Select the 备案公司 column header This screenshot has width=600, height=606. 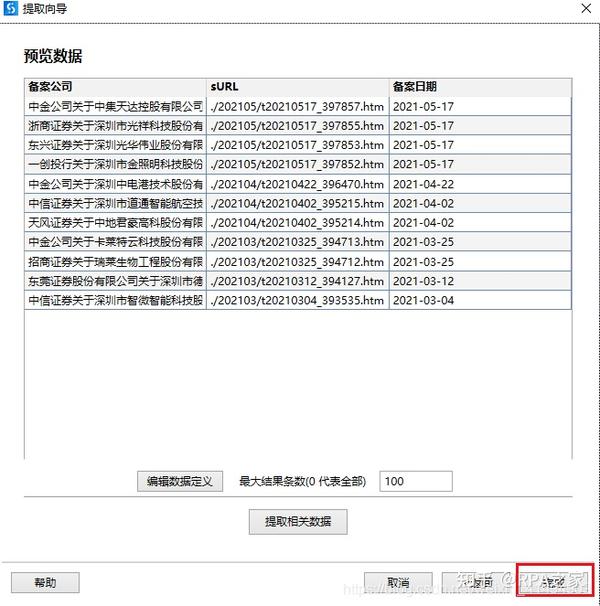pyautogui.click(x=115, y=87)
